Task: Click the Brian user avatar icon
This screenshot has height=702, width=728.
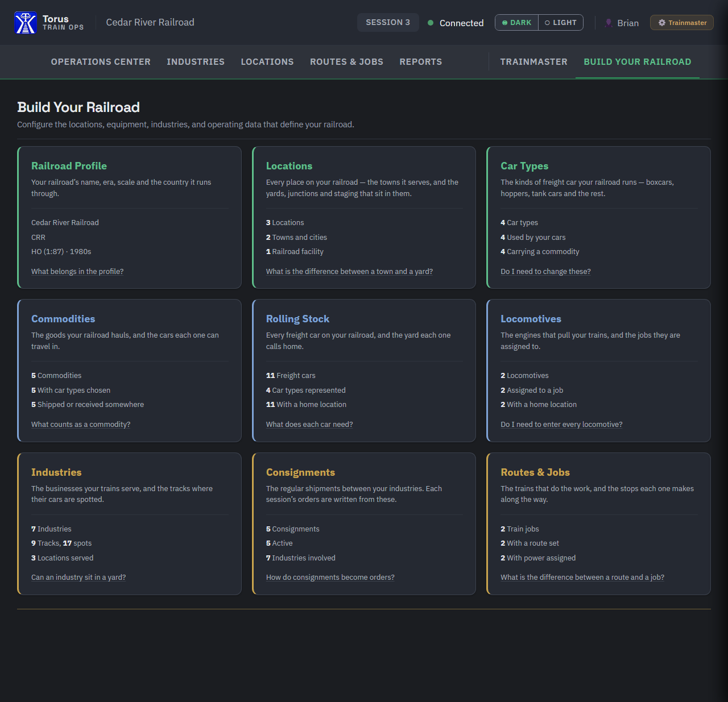Action: tap(609, 23)
